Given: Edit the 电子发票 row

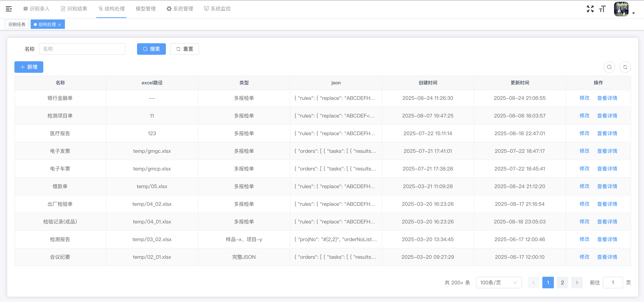Looking at the screenshot, I should 584,151.
